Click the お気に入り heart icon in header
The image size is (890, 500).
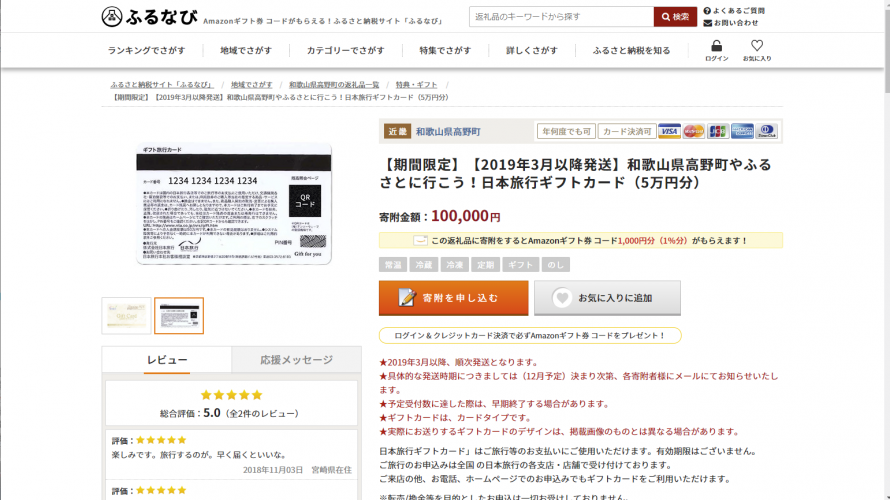pos(757,45)
